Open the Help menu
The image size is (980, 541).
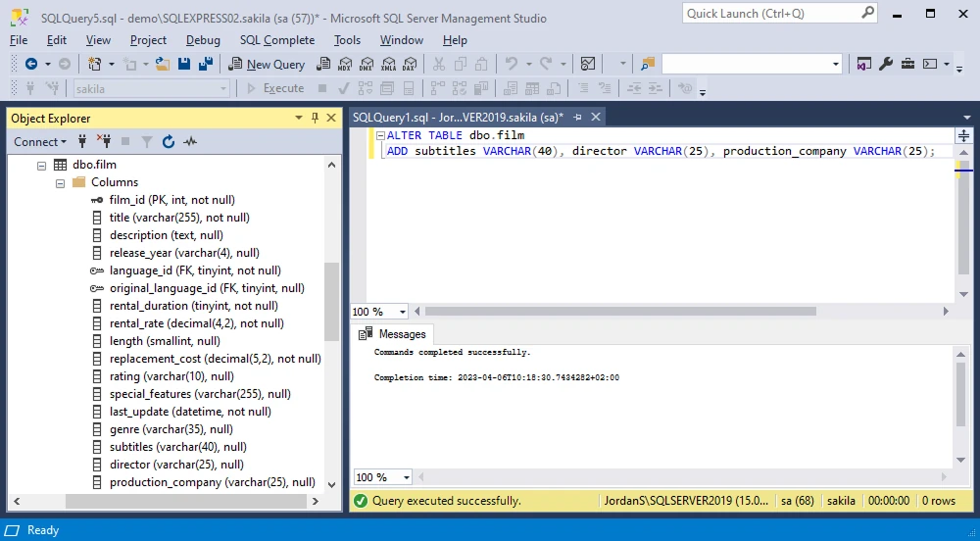pyautogui.click(x=455, y=40)
